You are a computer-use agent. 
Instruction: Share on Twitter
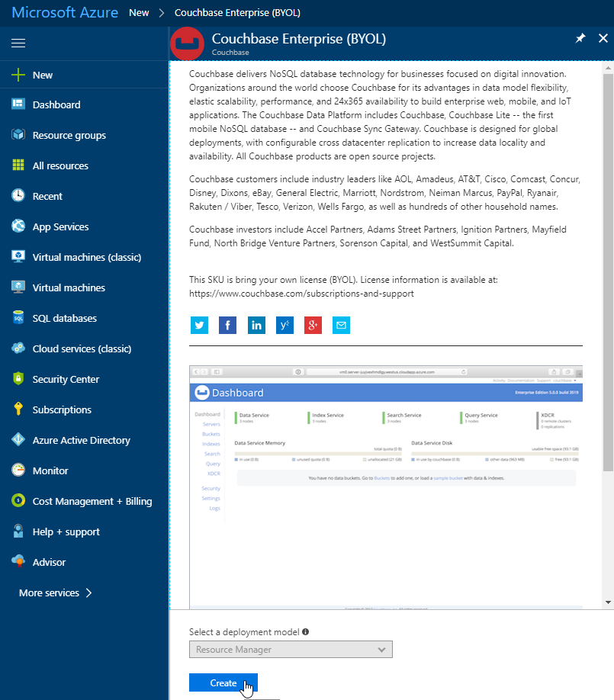tap(199, 325)
